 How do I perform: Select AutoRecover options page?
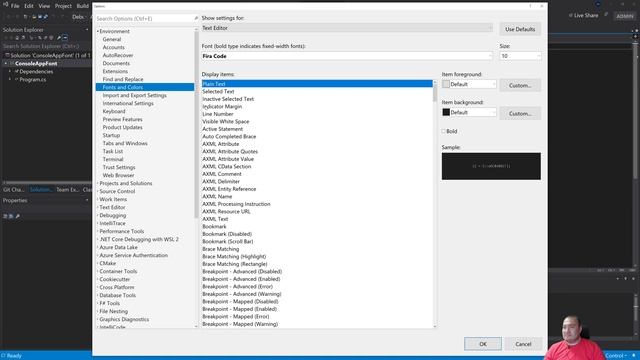coord(118,55)
